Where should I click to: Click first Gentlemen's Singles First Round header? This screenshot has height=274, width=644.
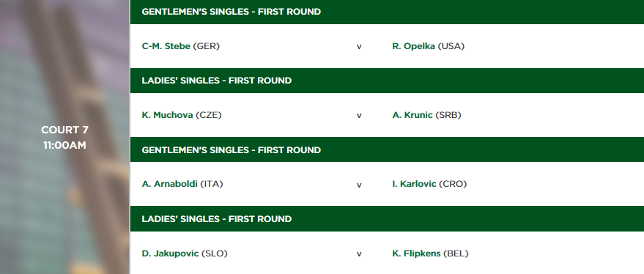(x=387, y=12)
